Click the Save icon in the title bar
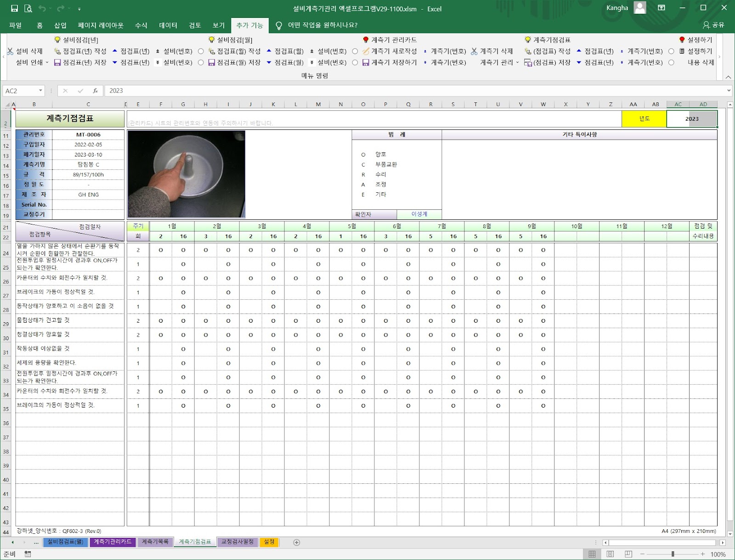This screenshot has height=560, width=735. point(14,8)
